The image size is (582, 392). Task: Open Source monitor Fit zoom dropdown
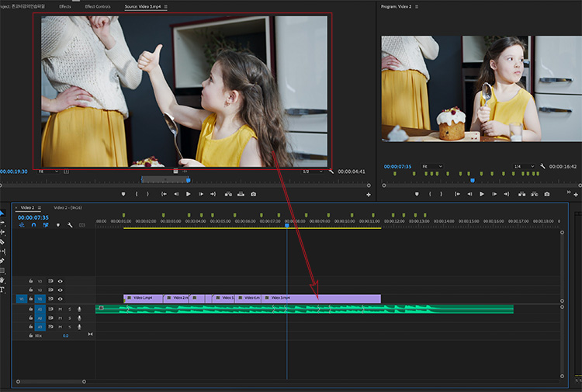(x=48, y=172)
